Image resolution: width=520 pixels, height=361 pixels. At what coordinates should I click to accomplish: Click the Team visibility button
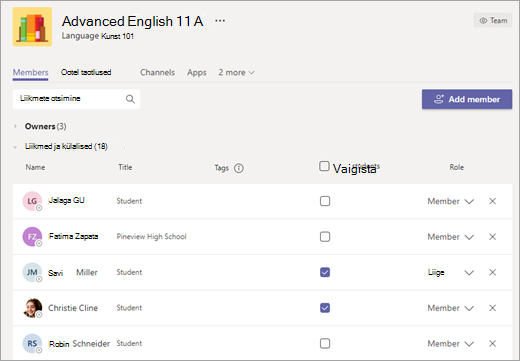pyautogui.click(x=493, y=20)
